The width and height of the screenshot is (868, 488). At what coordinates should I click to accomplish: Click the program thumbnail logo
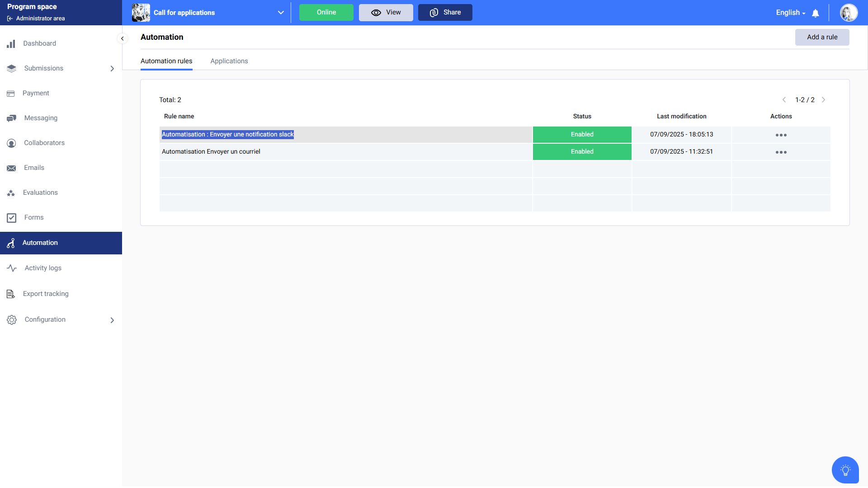(141, 13)
